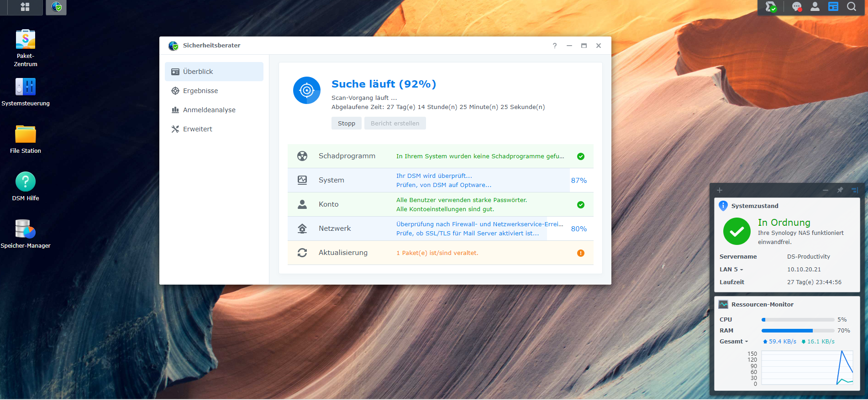Click the 1 Paket(e) ist/sind veraltet message
The image size is (868, 400).
pos(437,253)
